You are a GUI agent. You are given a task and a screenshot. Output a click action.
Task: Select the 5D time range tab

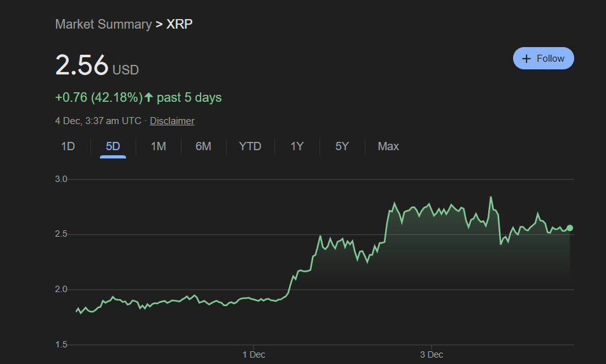click(x=113, y=146)
